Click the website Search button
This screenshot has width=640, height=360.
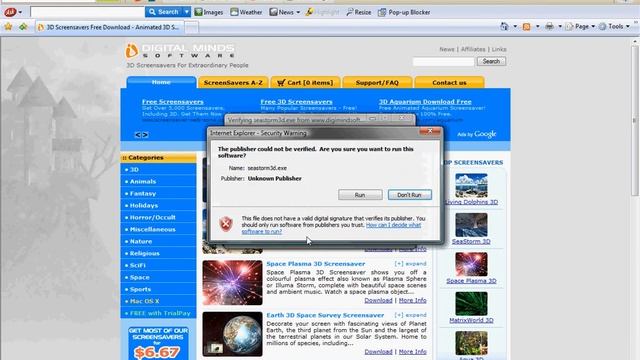491,61
